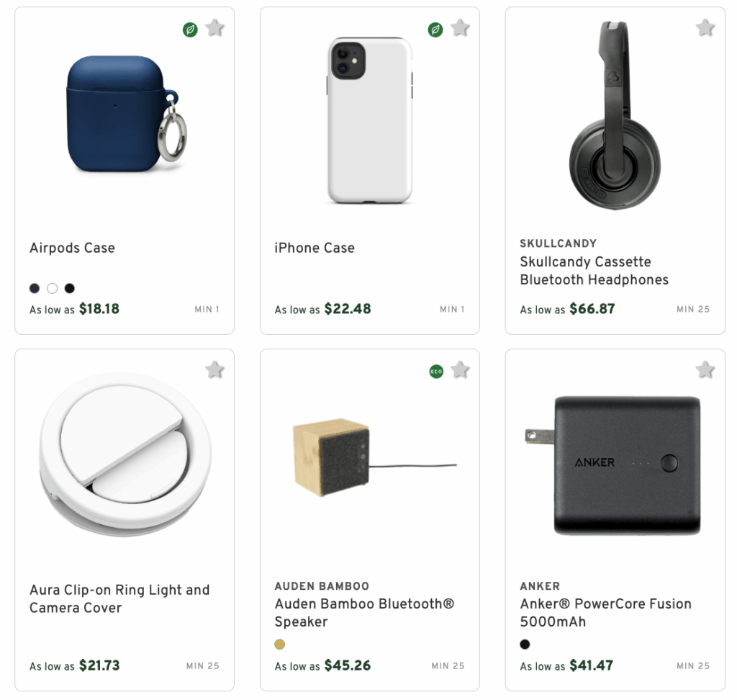Star the Anker PowerCore Fusion
The height and width of the screenshot is (700, 737).
[x=705, y=369]
